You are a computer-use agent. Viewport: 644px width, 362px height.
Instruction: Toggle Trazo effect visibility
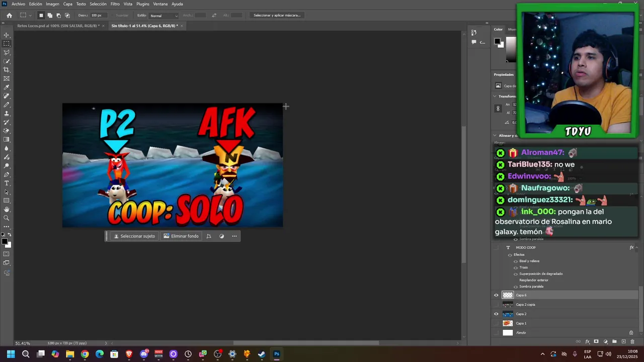point(516,267)
